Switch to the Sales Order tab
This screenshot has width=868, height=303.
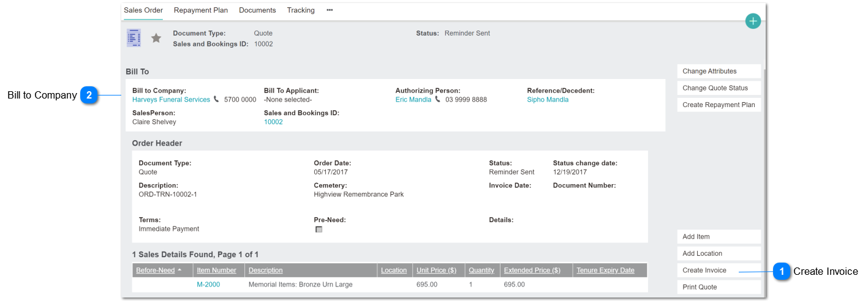coord(143,10)
